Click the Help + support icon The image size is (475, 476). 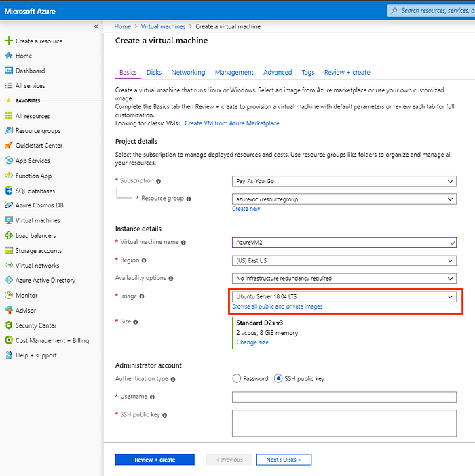pyautogui.click(x=9, y=355)
